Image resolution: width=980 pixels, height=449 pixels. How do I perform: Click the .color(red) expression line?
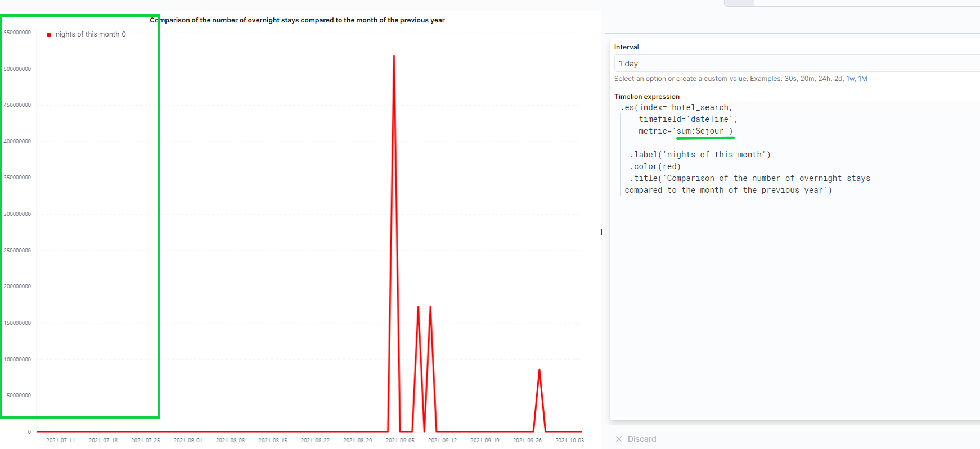(x=655, y=166)
